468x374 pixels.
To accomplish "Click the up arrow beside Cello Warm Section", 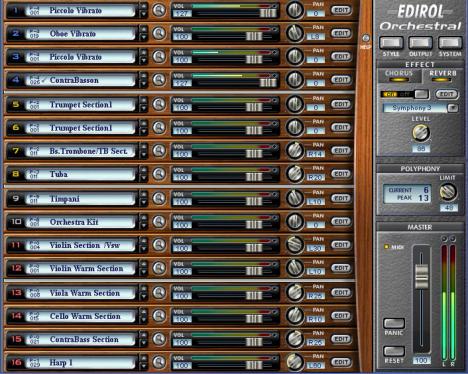I will click(x=144, y=312).
